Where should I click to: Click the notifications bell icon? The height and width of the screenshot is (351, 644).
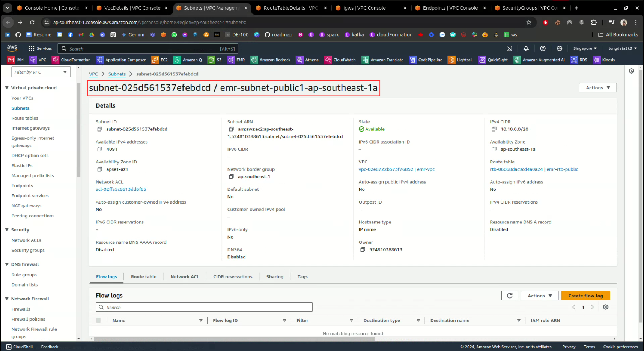(x=526, y=48)
